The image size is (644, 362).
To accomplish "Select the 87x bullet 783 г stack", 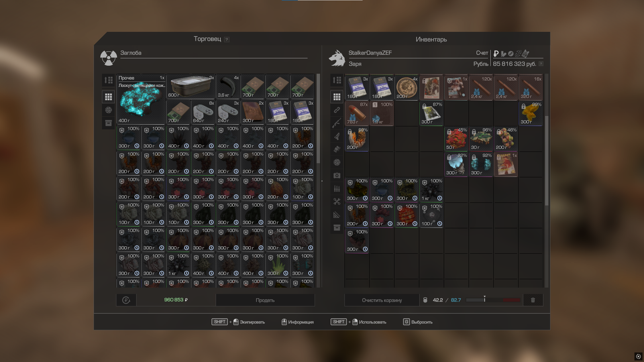I will coord(357,113).
